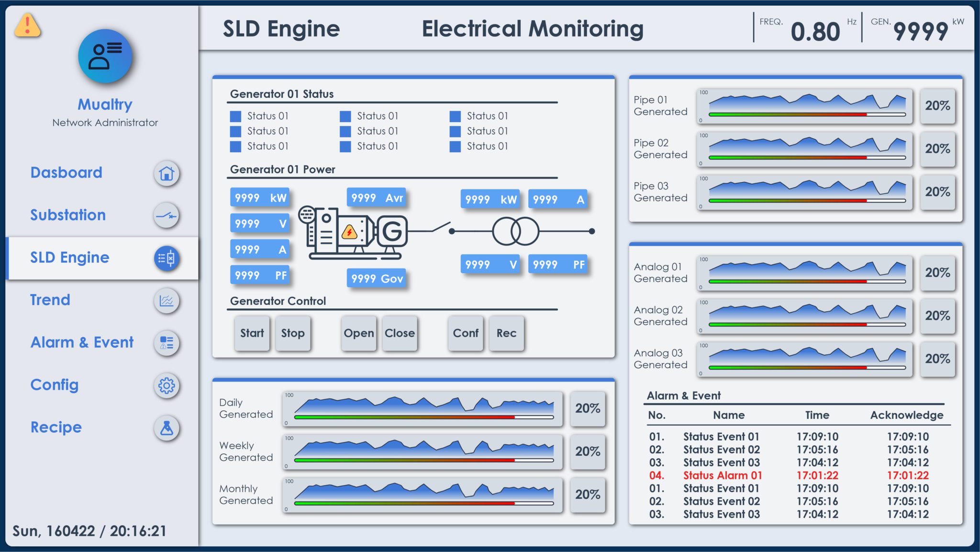
Task: Click the yellow warning triangle icon
Action: (28, 25)
